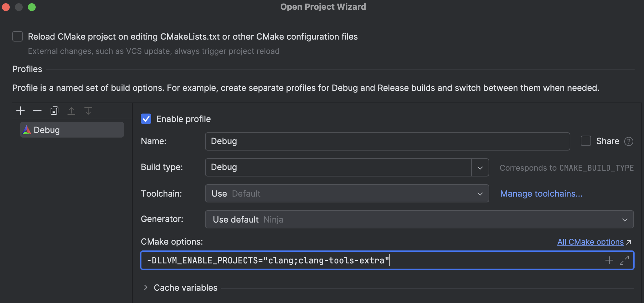Open Manage toolchains
Screen dimensions: 644x303
[x=541, y=193]
